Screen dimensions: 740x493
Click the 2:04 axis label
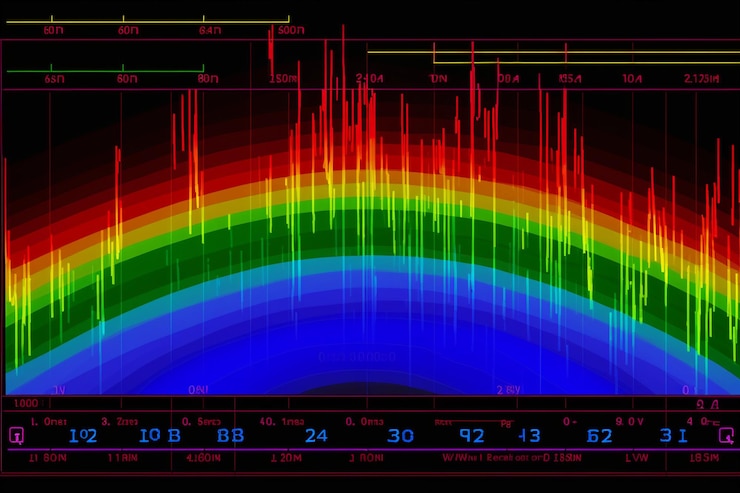(370, 78)
